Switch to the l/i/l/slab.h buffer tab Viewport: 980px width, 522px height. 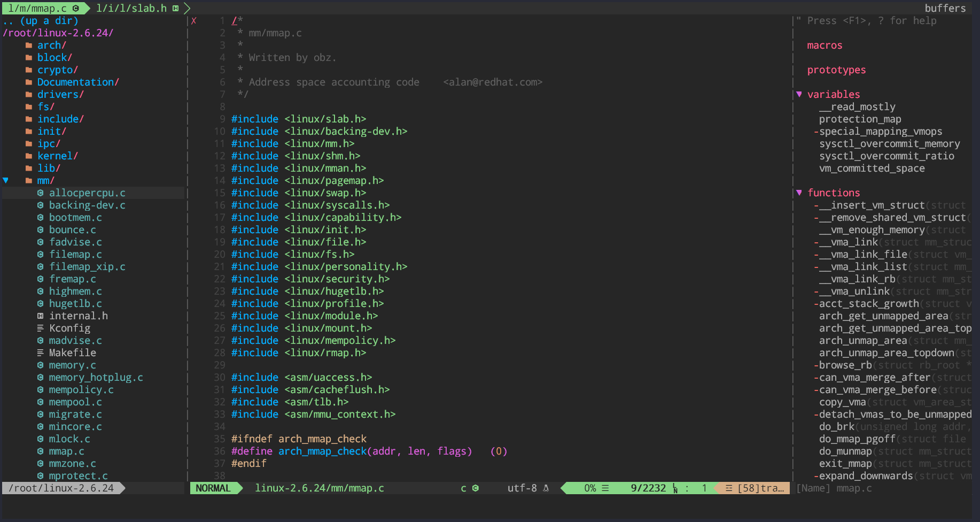(x=138, y=9)
